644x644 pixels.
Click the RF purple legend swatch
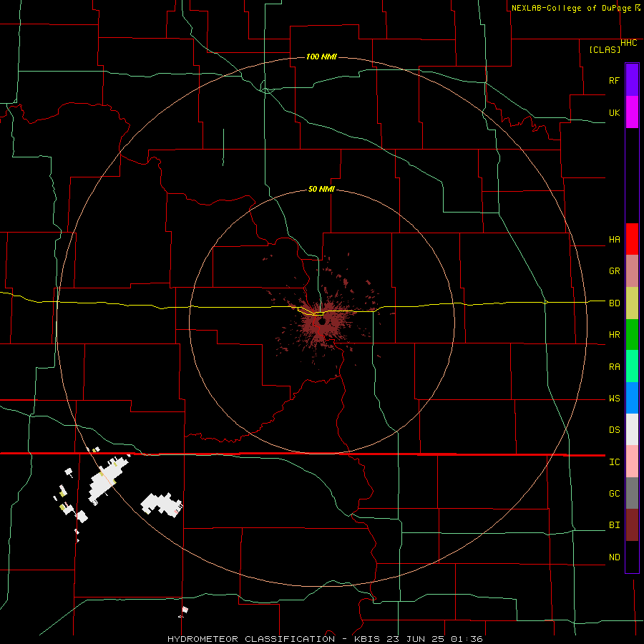(632, 80)
